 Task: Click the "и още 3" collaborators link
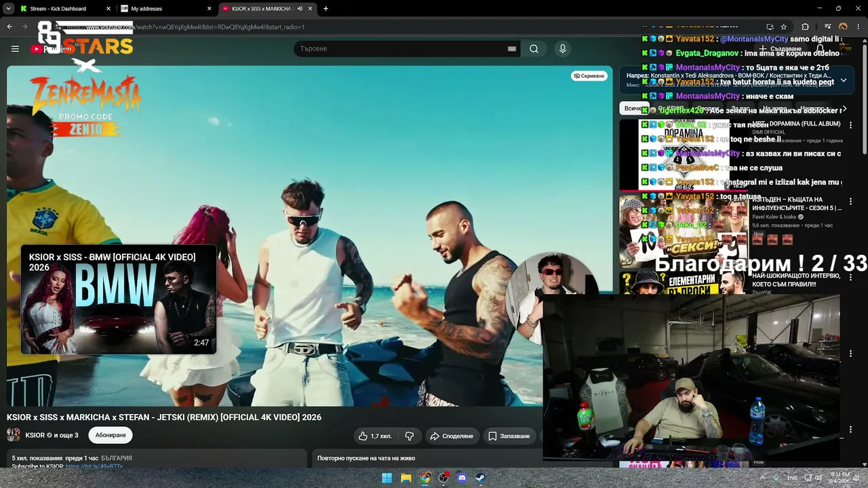(x=66, y=435)
